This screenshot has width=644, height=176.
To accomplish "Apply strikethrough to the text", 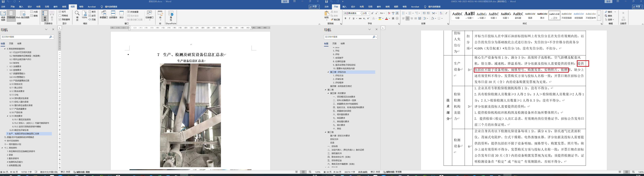I will [x=360, y=18].
